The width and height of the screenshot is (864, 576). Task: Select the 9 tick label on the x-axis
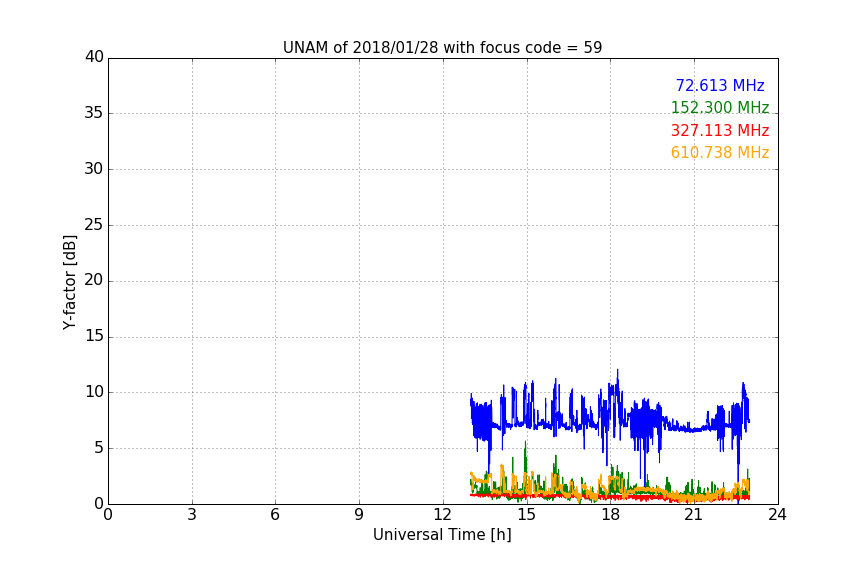(x=359, y=515)
